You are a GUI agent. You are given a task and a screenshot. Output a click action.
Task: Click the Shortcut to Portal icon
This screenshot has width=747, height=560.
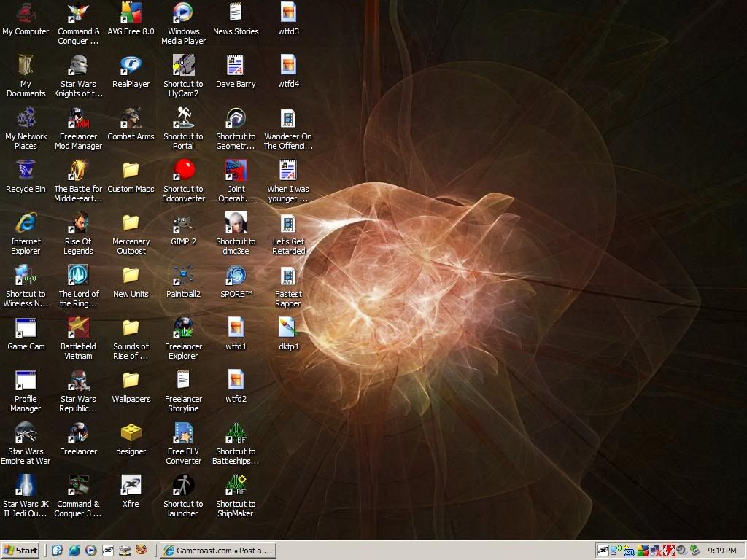[183, 117]
